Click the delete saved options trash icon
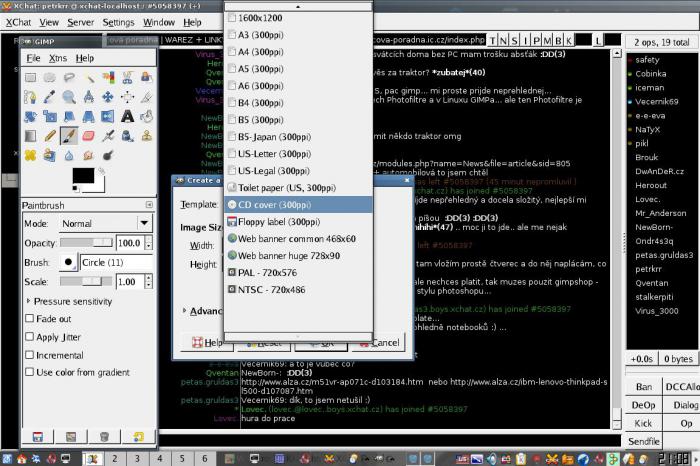 (x=104, y=437)
